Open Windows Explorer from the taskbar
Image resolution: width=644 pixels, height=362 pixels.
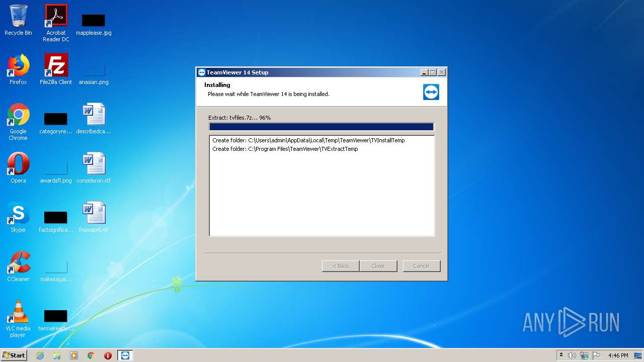tap(57, 355)
